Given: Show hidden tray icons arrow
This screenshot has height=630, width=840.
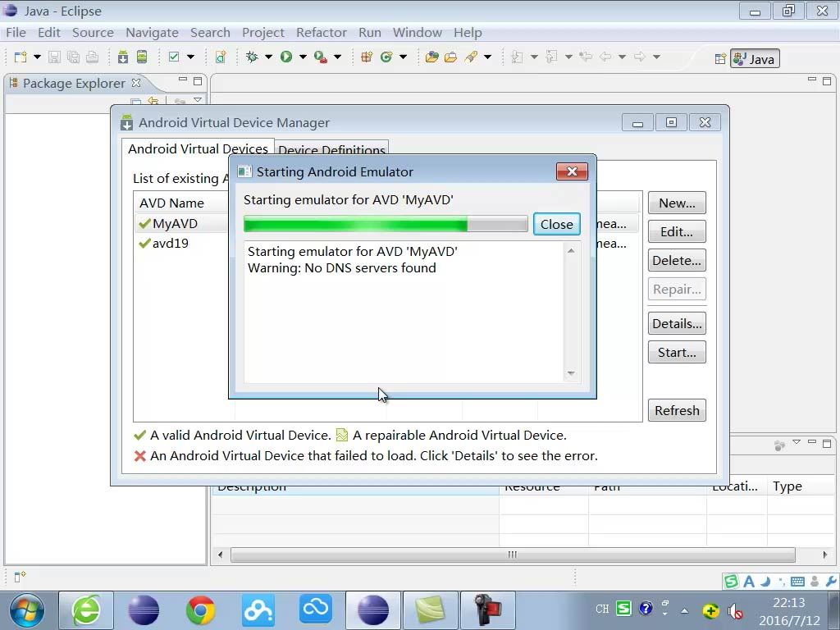Looking at the screenshot, I should click(684, 610).
